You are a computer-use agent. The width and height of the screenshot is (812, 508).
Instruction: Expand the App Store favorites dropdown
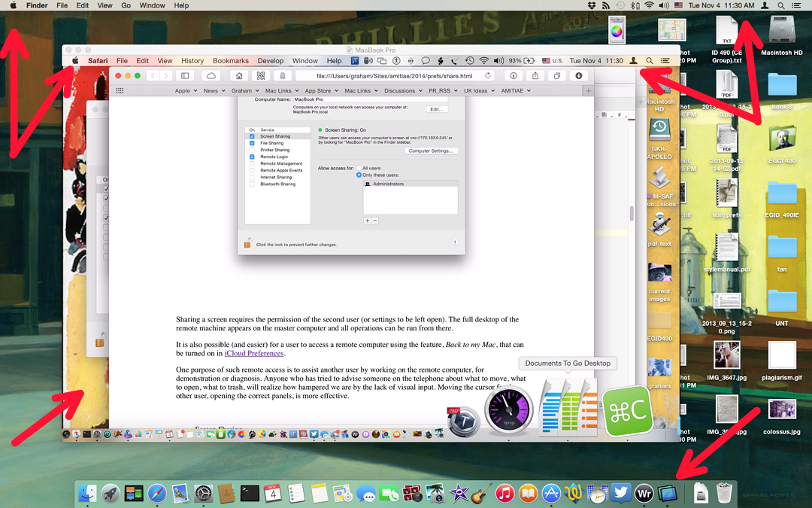tap(321, 91)
